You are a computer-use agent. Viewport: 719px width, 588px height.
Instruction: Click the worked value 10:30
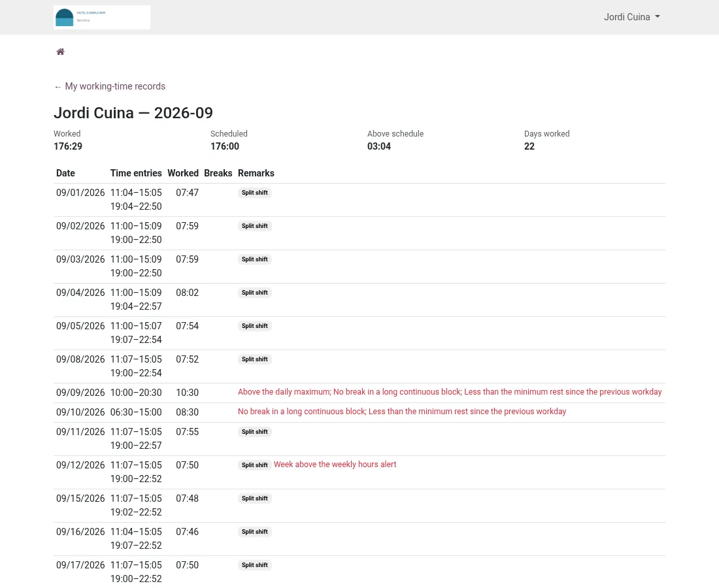188,393
